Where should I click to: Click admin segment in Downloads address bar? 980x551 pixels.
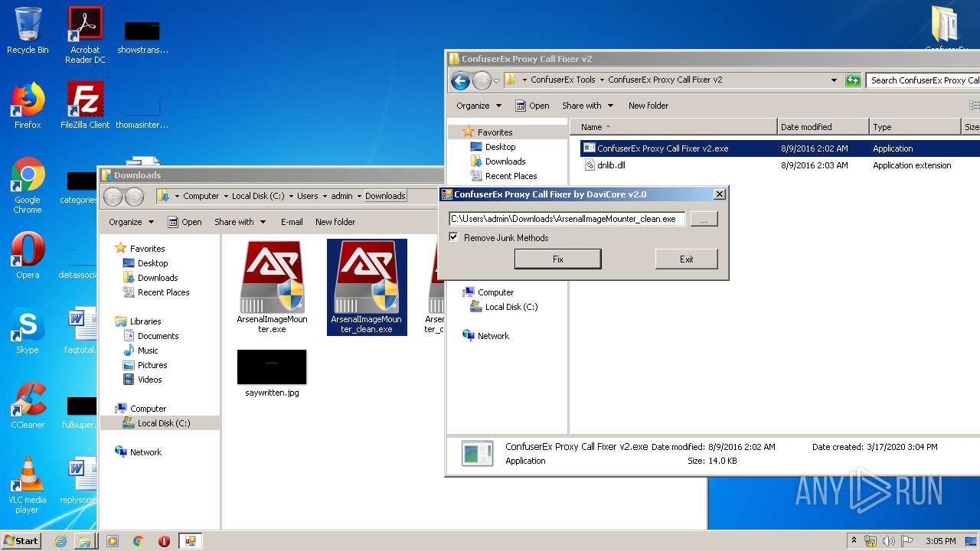(341, 196)
